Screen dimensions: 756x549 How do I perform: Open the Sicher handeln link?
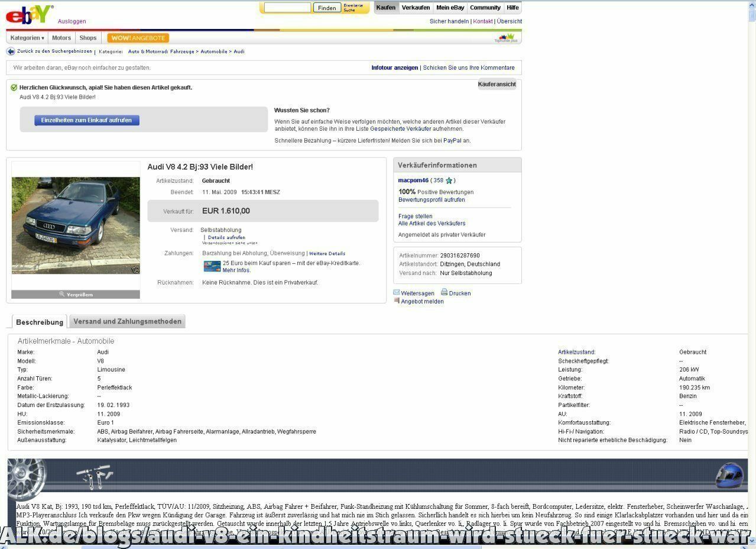pos(449,21)
